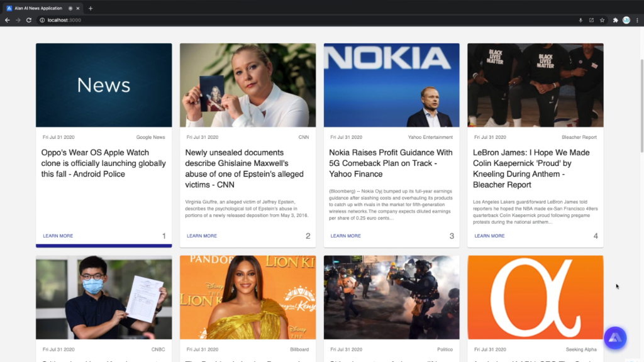Bookmark this page with the star icon
644x362 pixels.
[x=602, y=20]
